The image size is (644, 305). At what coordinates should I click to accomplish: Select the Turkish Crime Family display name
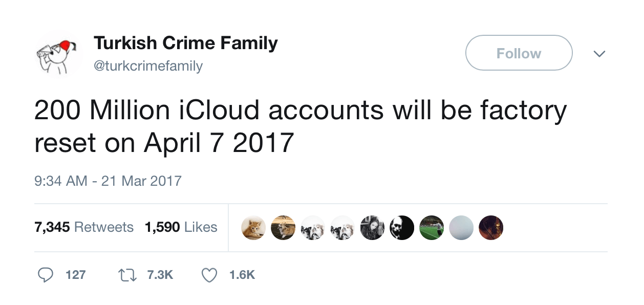coord(185,43)
